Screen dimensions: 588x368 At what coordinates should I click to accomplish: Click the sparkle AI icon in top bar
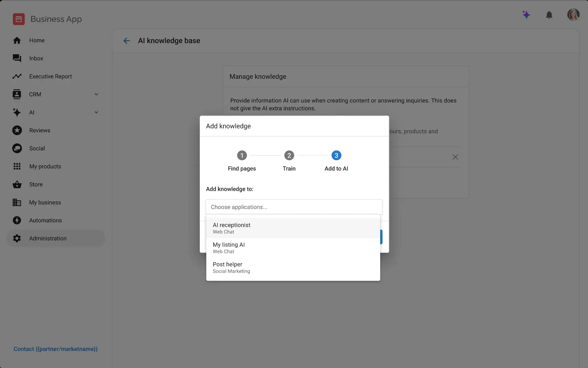(x=526, y=15)
